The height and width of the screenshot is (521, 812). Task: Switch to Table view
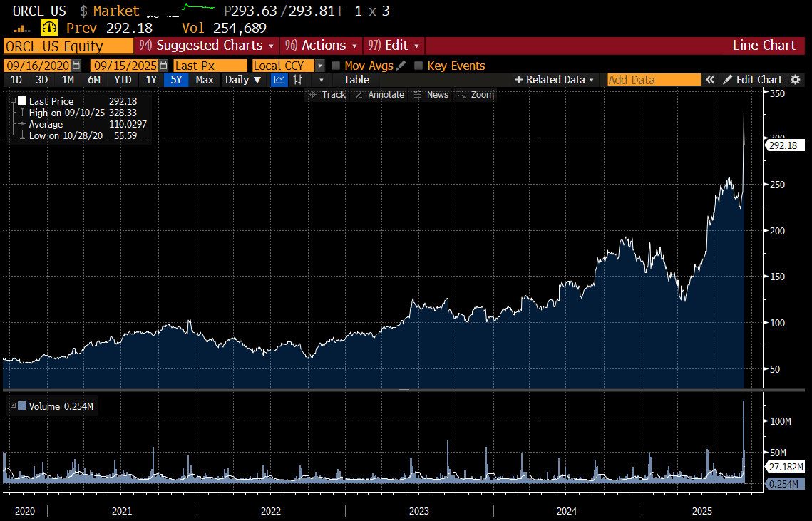(x=356, y=80)
